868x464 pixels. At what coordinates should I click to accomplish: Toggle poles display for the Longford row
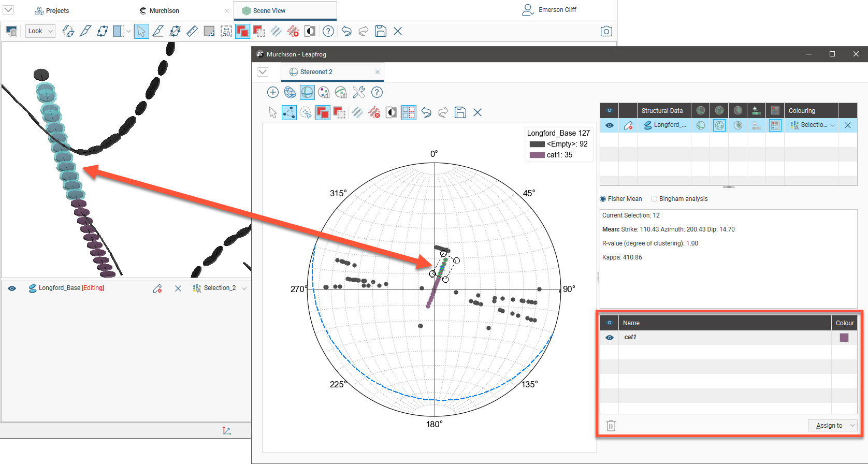pyautogui.click(x=719, y=125)
